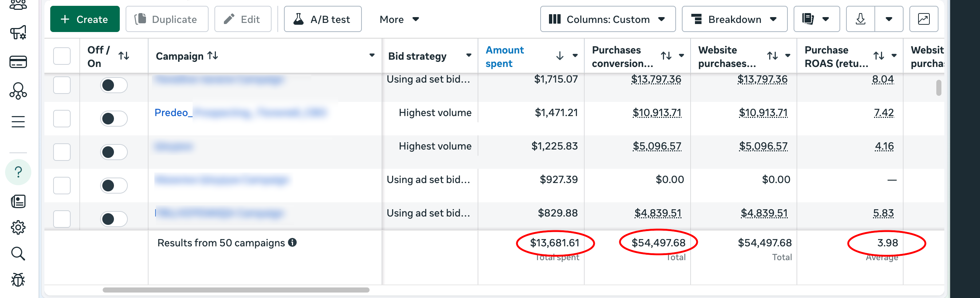Open the More dropdown menu
Screen dimensions: 980x298
399,19
